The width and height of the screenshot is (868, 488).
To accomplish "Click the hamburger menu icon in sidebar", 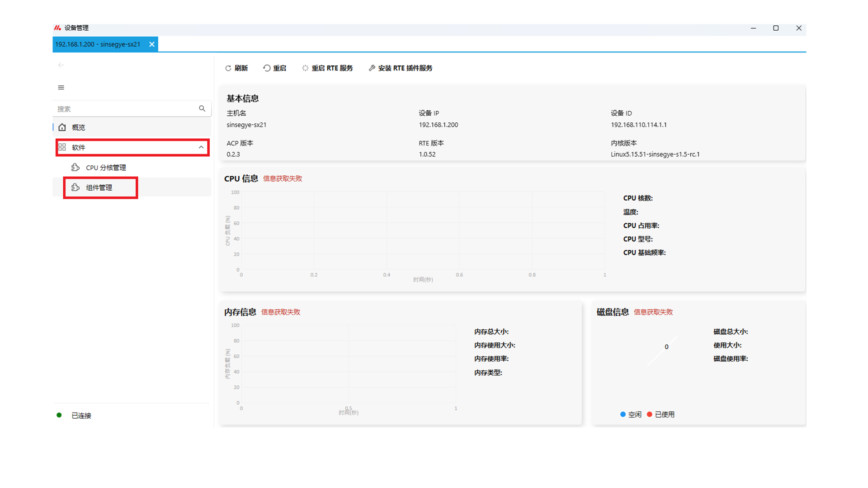I will click(61, 88).
